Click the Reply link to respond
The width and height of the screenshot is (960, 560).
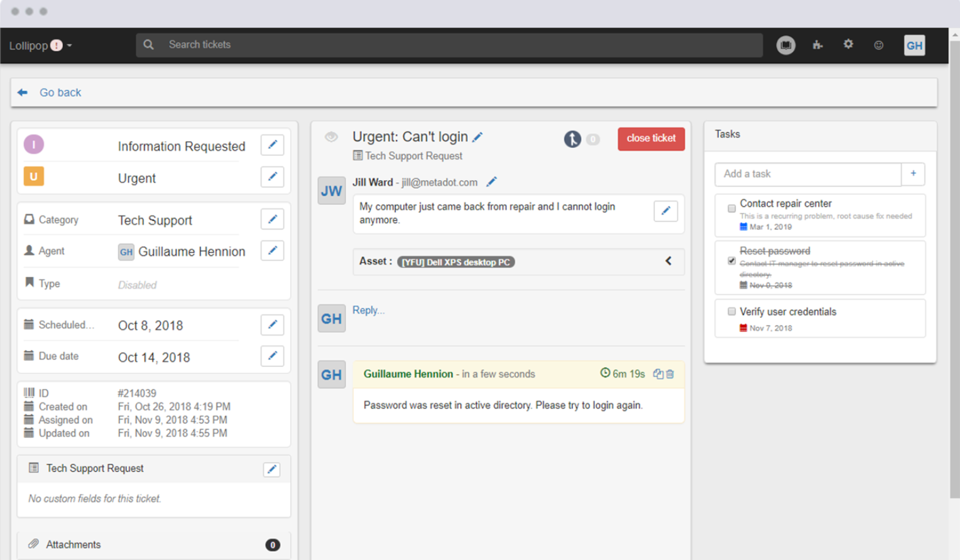368,310
